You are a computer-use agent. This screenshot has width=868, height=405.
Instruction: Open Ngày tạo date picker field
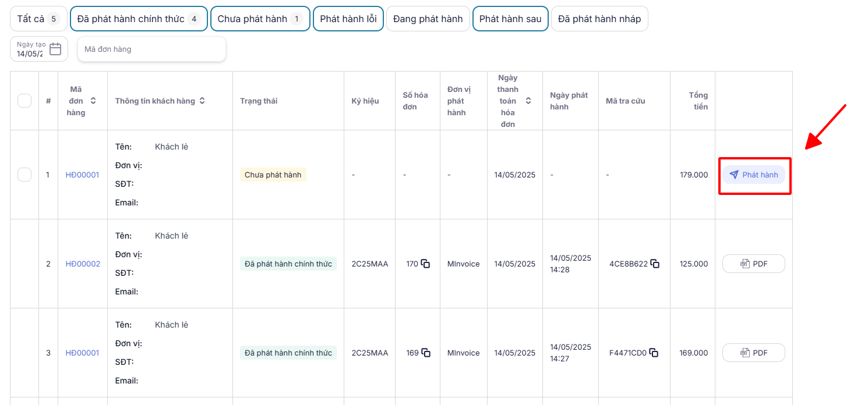(x=30, y=49)
